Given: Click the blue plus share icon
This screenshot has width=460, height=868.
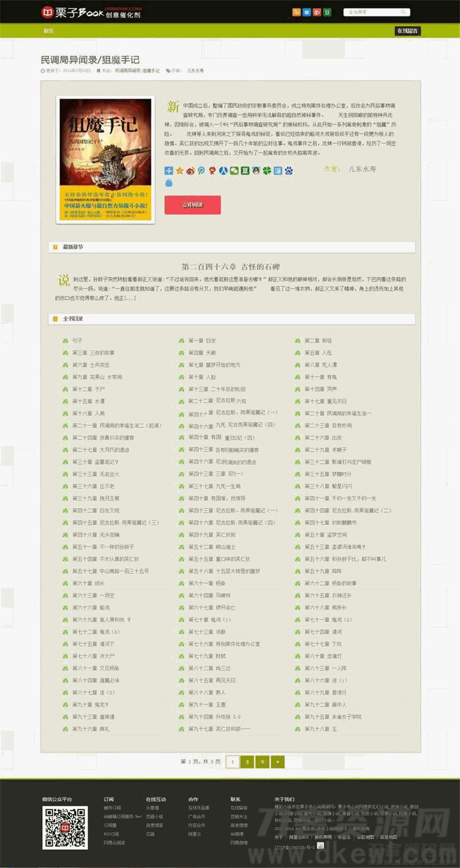Looking at the screenshot, I should pos(169,171).
